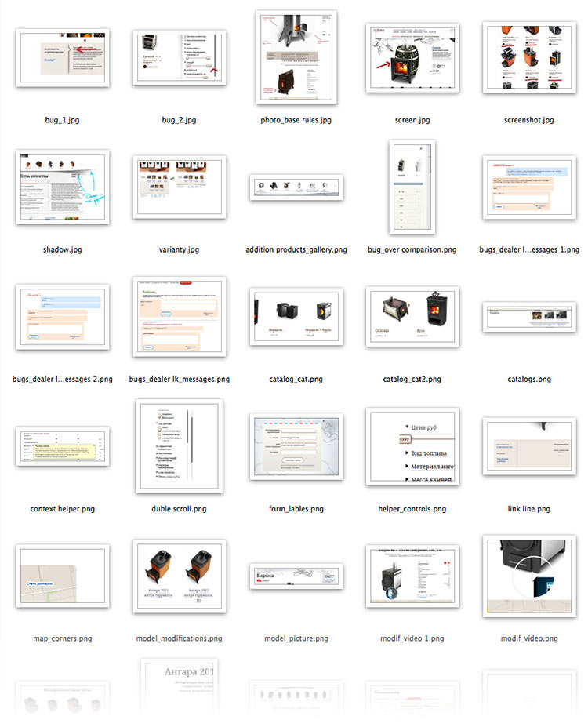Select shadow.jpg with blue annotations
The height and width of the screenshot is (727, 588).
62,187
